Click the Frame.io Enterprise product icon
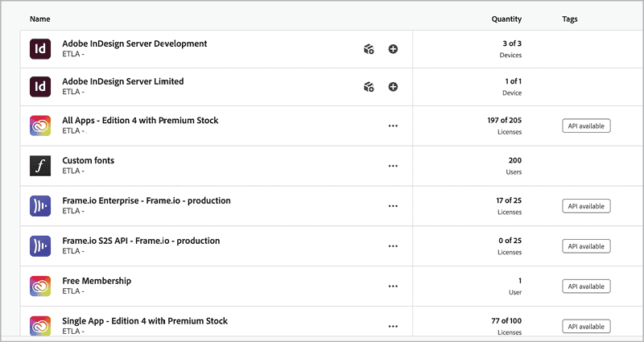This screenshot has height=342, width=644. 40,206
